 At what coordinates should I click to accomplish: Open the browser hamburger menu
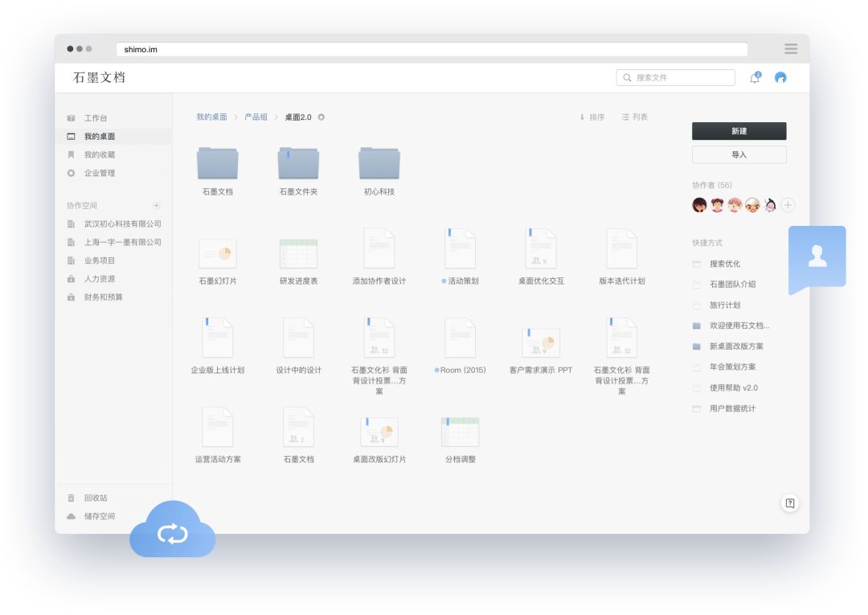(791, 49)
